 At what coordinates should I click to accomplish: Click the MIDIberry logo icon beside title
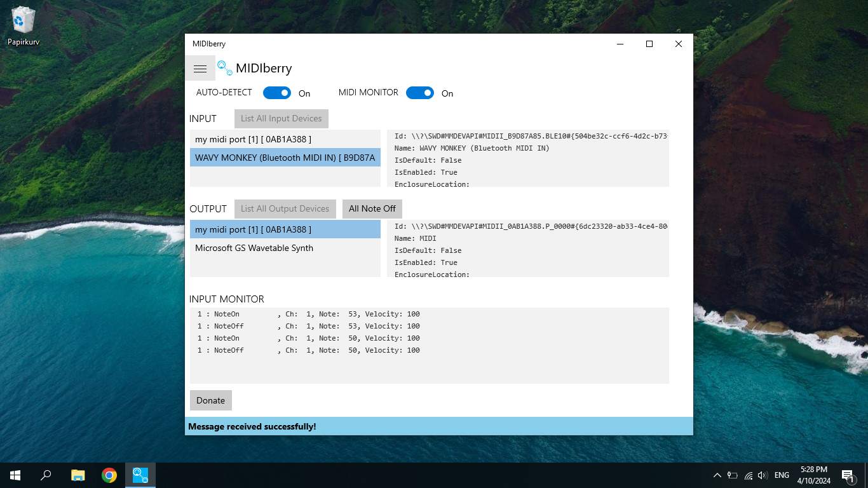coord(225,68)
